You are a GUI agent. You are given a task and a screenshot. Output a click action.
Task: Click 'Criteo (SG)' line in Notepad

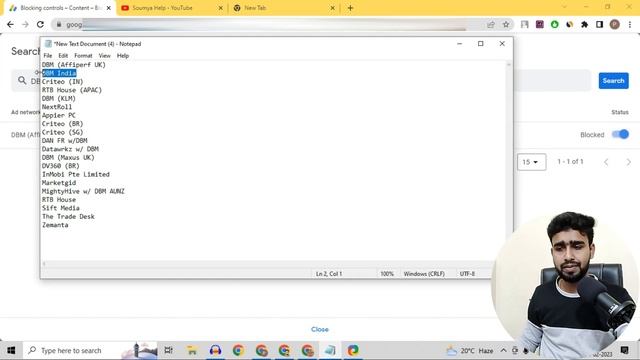[x=62, y=132]
